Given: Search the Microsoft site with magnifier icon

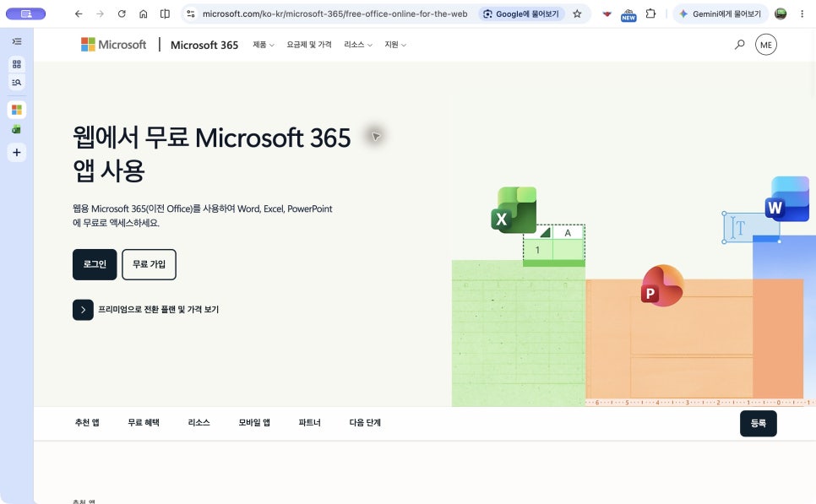Looking at the screenshot, I should (x=739, y=45).
